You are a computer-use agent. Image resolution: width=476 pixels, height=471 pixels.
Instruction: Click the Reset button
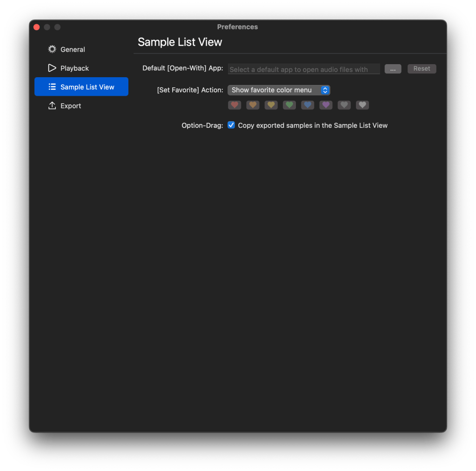point(422,69)
